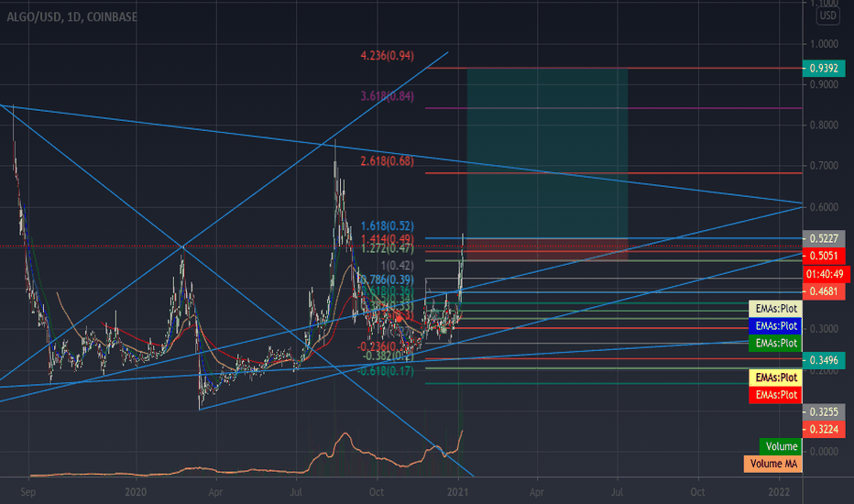This screenshot has height=504, width=854.
Task: Click the Jul label right after 2021
Action: [617, 492]
